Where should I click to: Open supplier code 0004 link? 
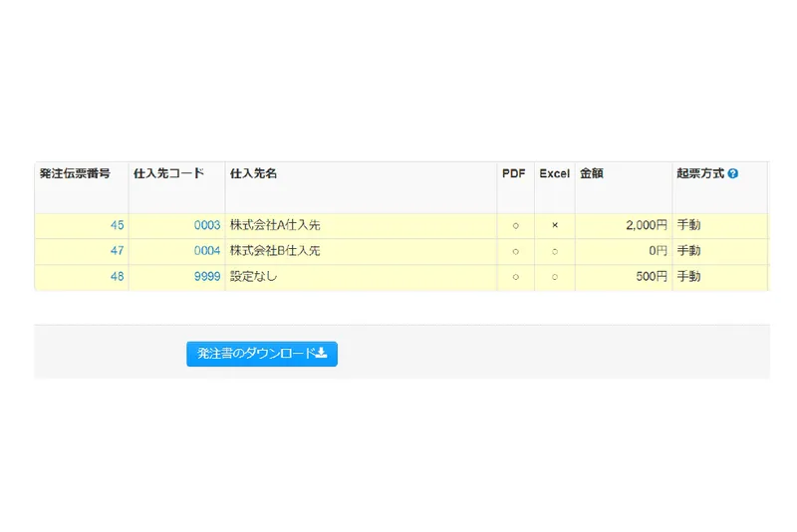pyautogui.click(x=207, y=250)
